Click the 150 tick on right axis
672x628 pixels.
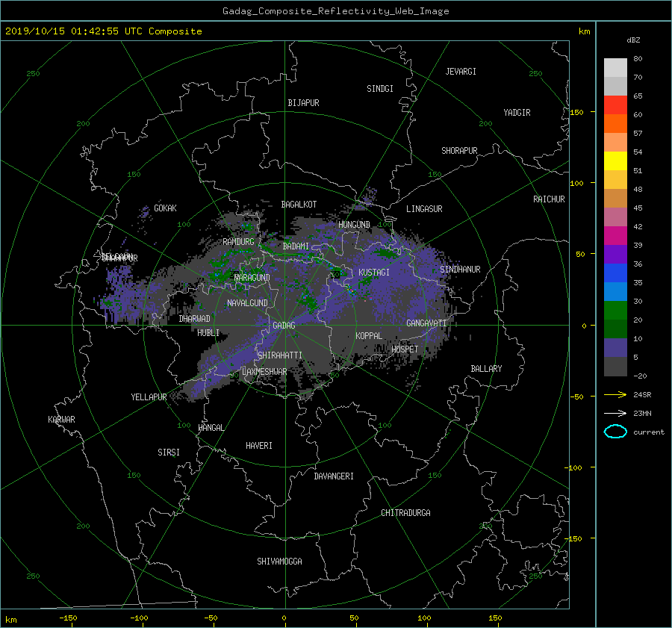click(576, 112)
